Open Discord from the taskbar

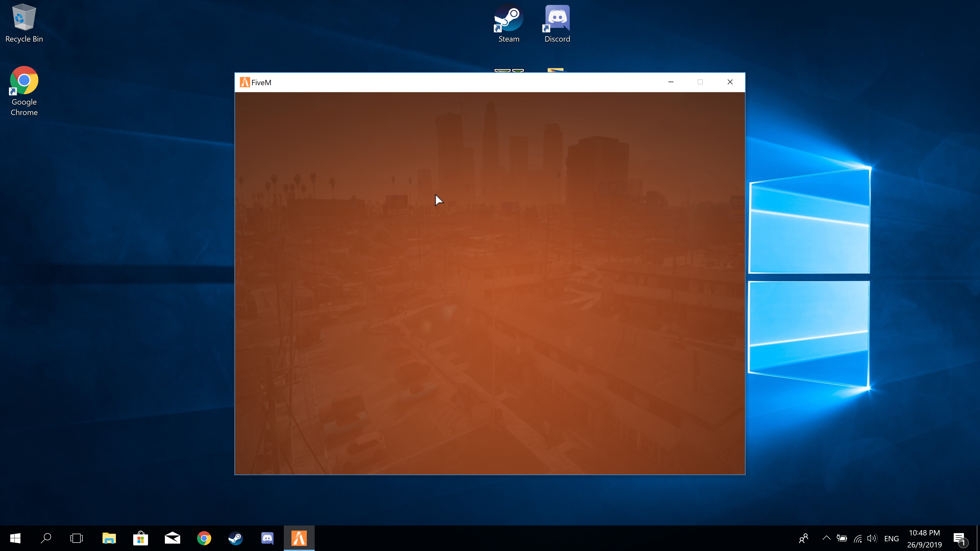pos(267,538)
